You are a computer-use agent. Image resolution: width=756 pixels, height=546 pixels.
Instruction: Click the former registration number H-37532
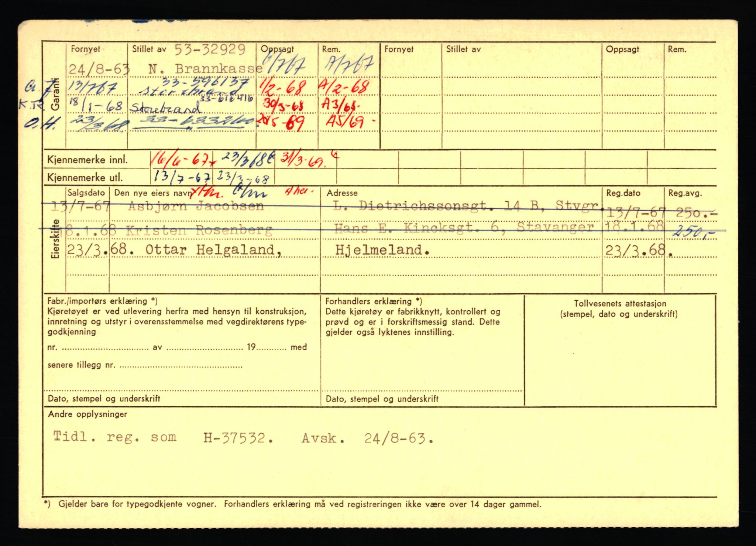click(x=238, y=438)
